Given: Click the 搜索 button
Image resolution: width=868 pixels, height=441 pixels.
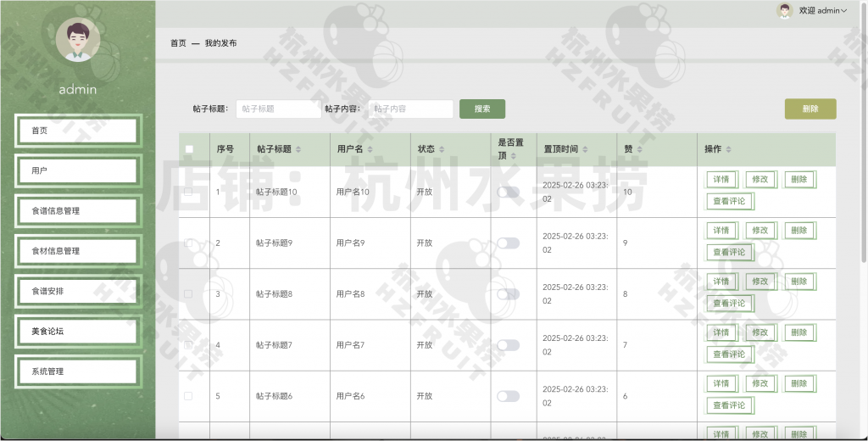Looking at the screenshot, I should (x=482, y=109).
